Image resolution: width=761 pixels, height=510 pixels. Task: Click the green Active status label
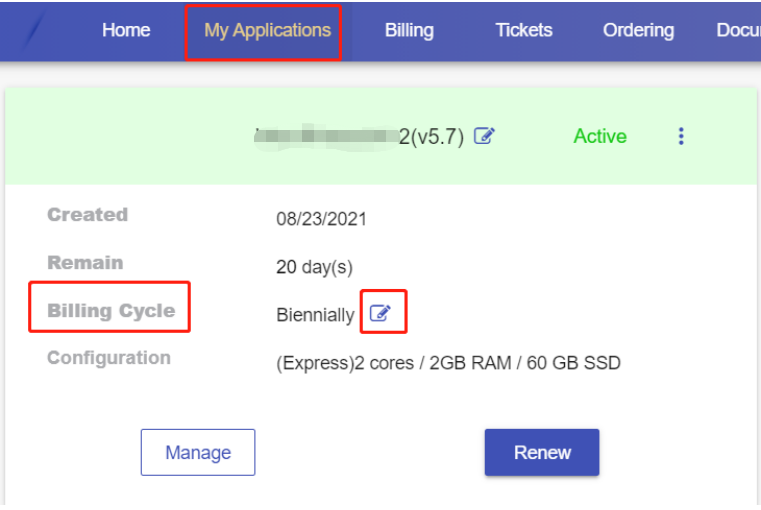(600, 136)
